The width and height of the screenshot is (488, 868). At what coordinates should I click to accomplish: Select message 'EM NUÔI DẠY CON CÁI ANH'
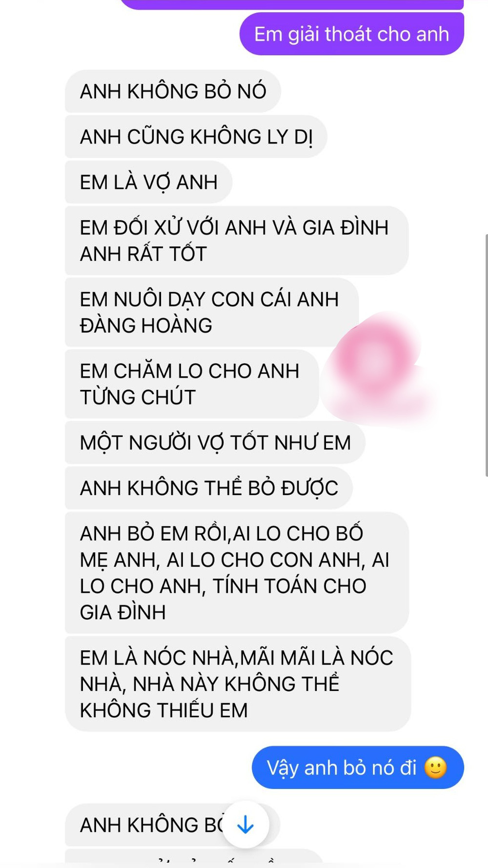(212, 312)
